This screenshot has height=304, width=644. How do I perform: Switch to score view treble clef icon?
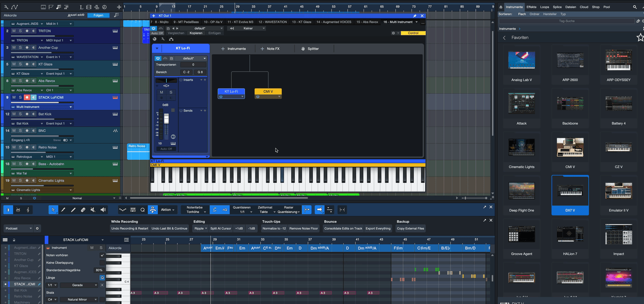(x=28, y=210)
